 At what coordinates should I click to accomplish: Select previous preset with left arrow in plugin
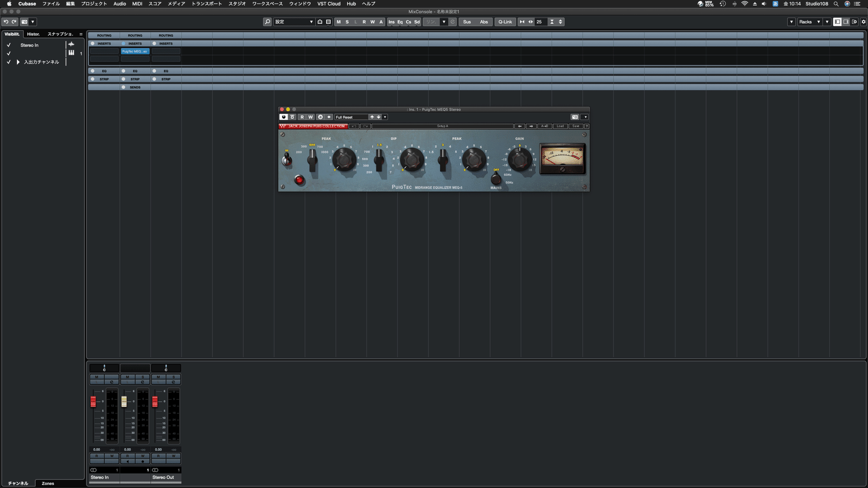[x=520, y=126]
